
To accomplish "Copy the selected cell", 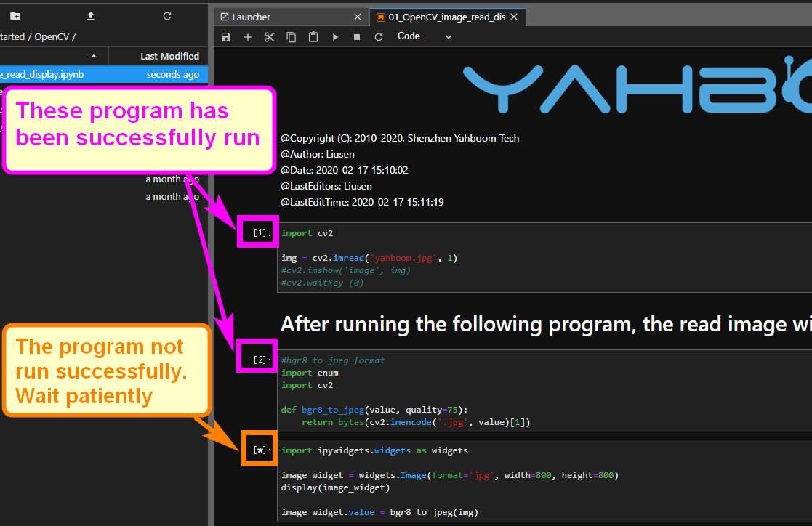I will [292, 37].
